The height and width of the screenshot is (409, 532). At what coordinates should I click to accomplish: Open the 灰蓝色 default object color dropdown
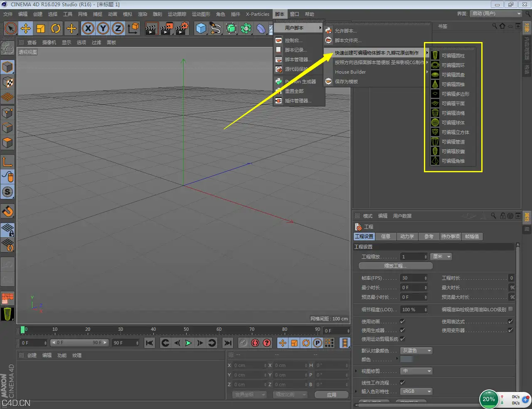(x=417, y=351)
